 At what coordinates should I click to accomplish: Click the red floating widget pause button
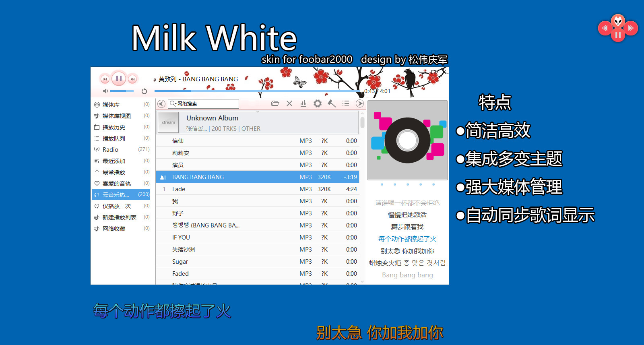click(x=618, y=35)
